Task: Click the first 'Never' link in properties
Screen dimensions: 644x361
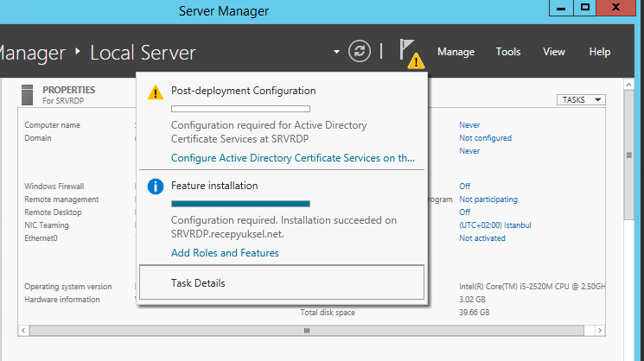Action: [x=469, y=124]
